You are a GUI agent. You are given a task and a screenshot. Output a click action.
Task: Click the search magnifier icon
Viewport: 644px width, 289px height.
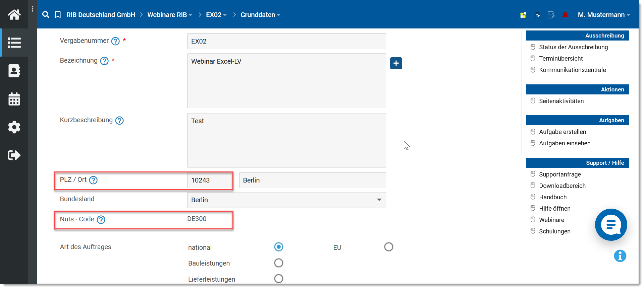(x=46, y=15)
